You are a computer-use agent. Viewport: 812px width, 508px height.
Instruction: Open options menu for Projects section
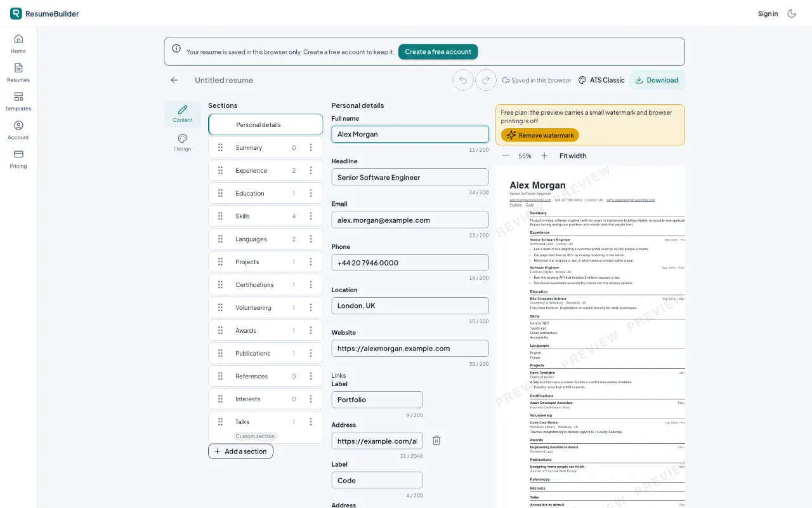tap(311, 262)
